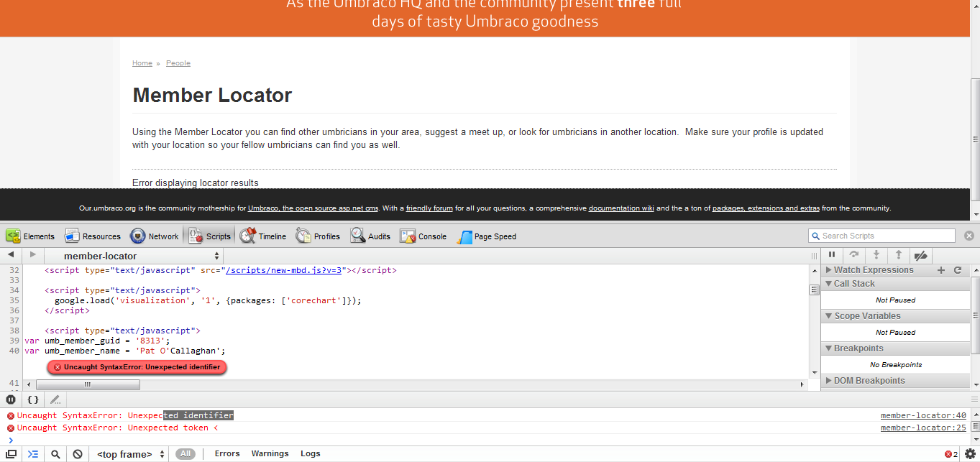Click the People breadcrumb link
Viewport: 980px width, 462px height.
tap(178, 63)
